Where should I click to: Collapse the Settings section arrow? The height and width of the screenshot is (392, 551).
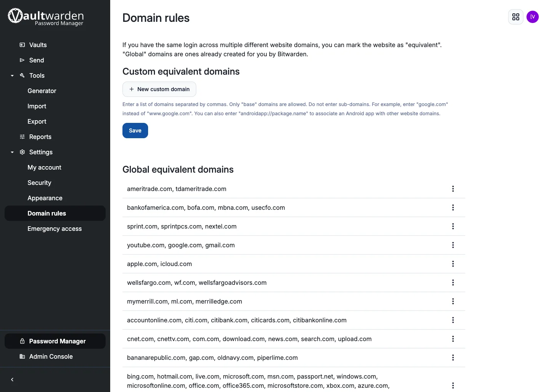(12, 152)
